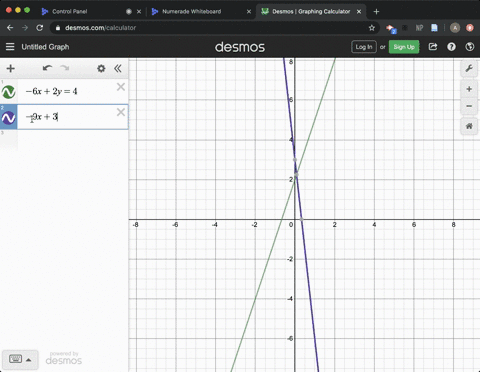Redo the last expression edit

coord(65,68)
